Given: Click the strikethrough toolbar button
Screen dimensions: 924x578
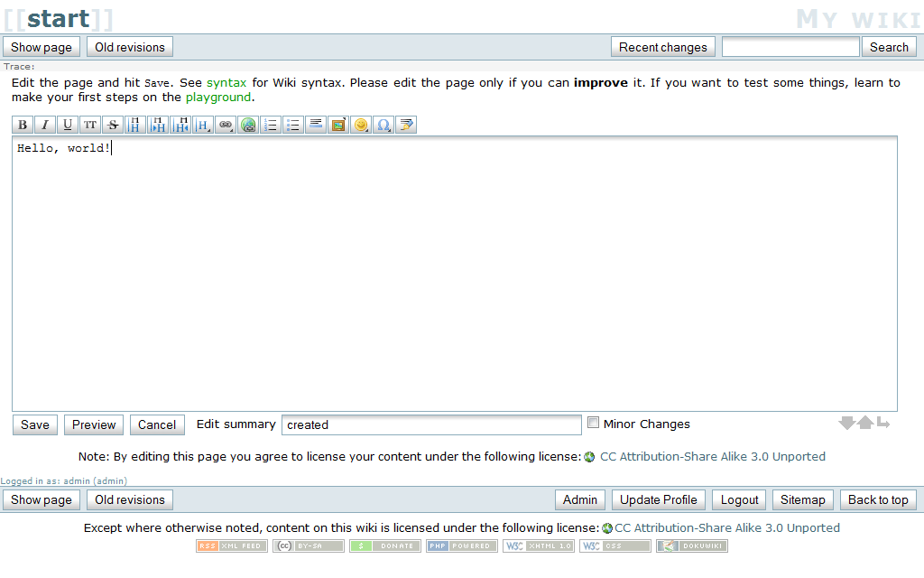Looking at the screenshot, I should click(113, 125).
